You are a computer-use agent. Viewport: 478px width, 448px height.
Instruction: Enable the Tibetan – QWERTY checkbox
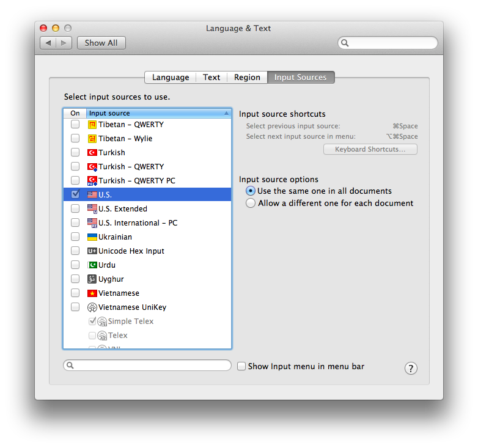point(75,124)
